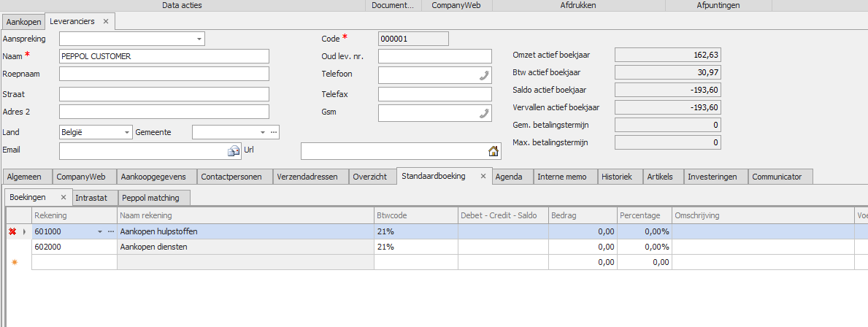
Task: Click into the Straat input field
Action: pos(164,94)
